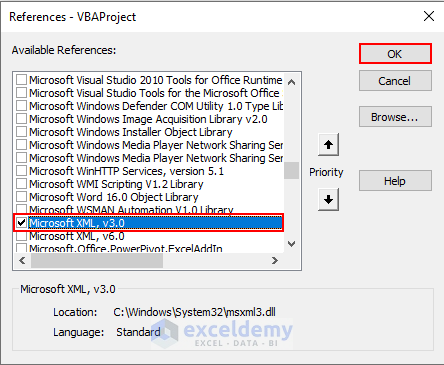444x365 pixels.
Task: Close the References dialog with X
Action: click(429, 16)
